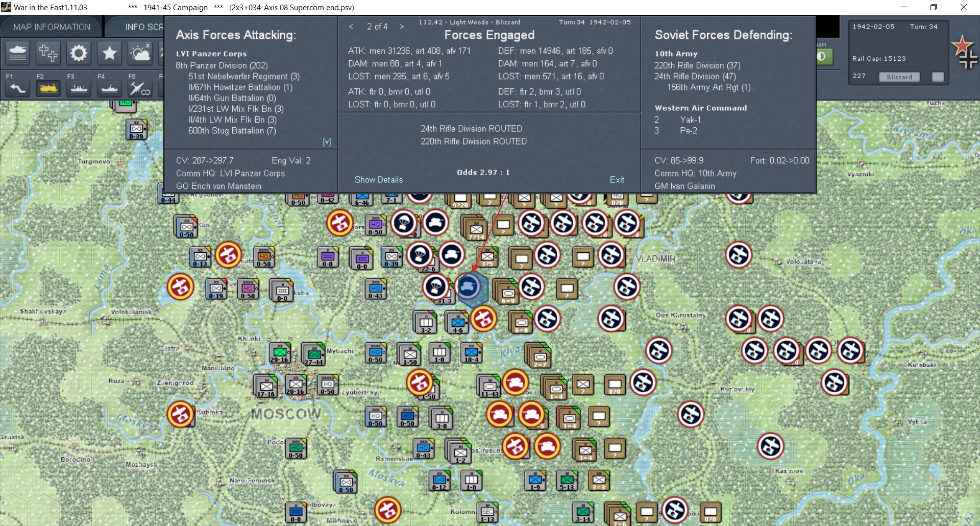Select the unit counter labeled 0-19

pyautogui.click(x=216, y=289)
